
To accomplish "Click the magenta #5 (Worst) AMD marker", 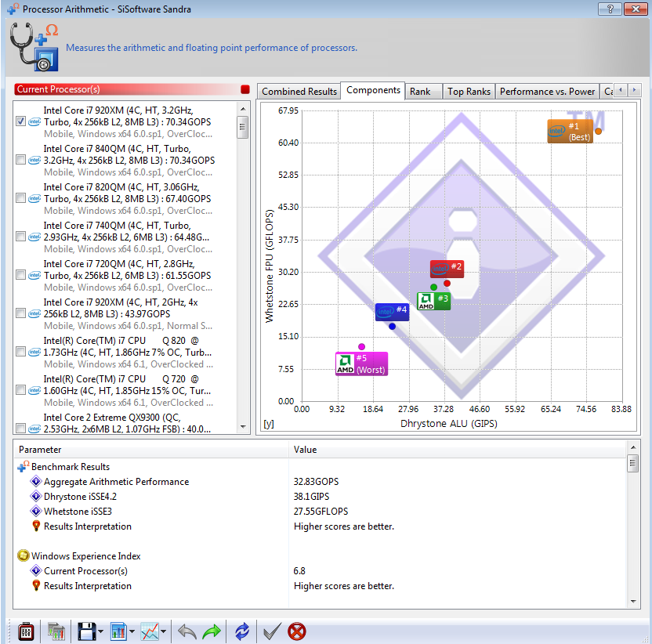I will click(362, 364).
